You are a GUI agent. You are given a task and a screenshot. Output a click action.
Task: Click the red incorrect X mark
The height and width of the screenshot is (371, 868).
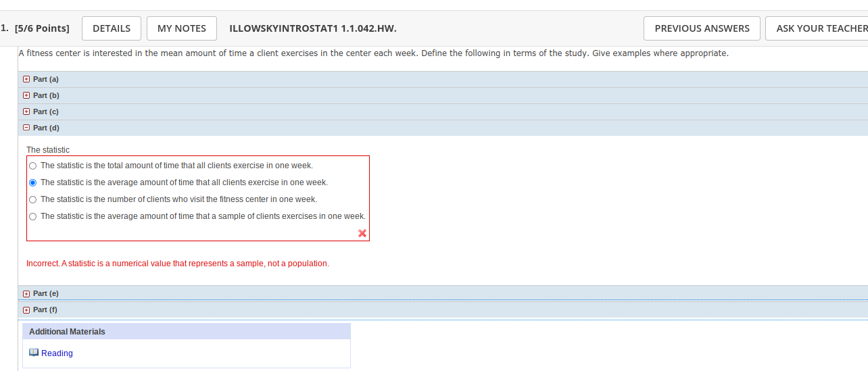pos(362,233)
